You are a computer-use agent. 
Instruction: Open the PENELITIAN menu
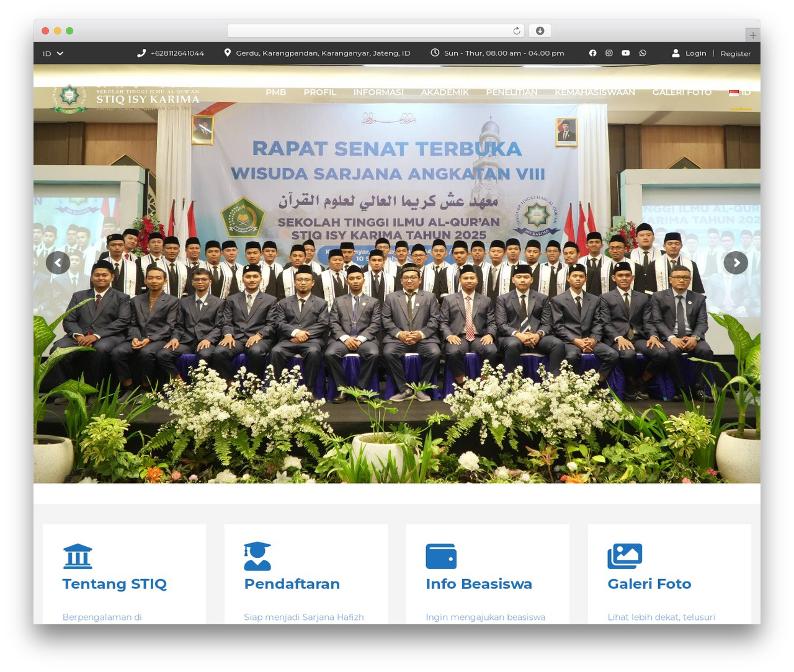[512, 92]
